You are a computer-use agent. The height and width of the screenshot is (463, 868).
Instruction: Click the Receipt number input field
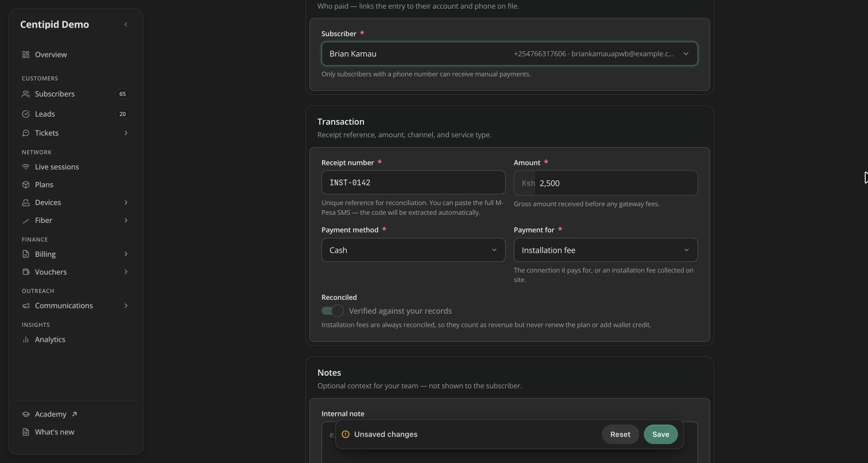[x=413, y=183]
